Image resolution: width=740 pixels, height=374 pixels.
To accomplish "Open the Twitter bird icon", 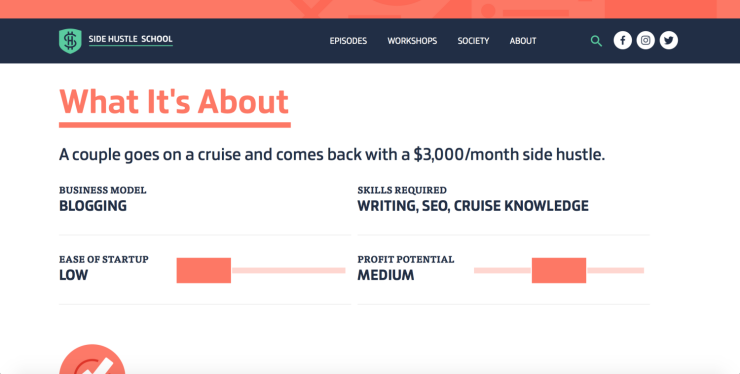I will 669,41.
